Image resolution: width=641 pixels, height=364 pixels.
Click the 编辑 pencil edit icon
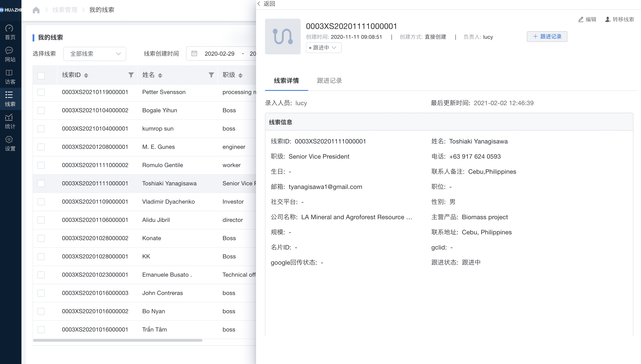point(581,20)
